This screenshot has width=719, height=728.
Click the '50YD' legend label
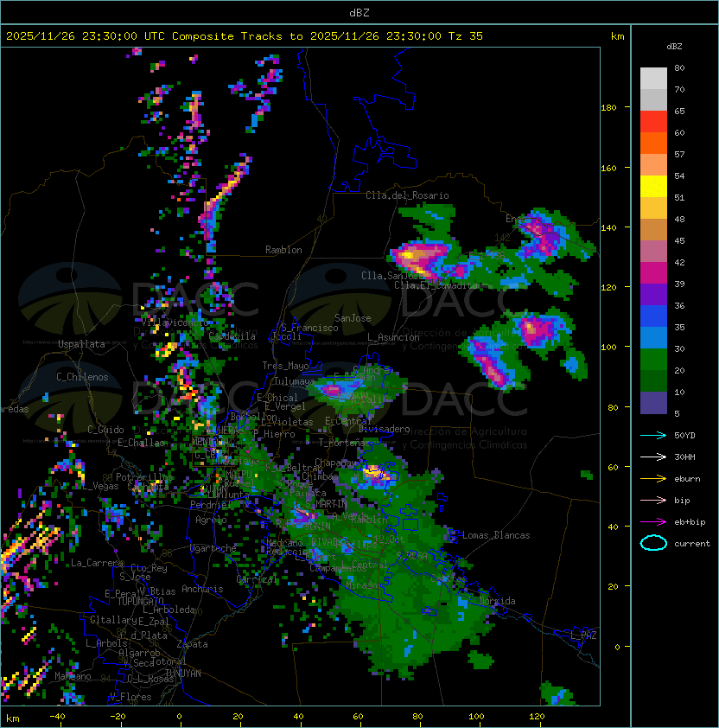click(x=684, y=436)
